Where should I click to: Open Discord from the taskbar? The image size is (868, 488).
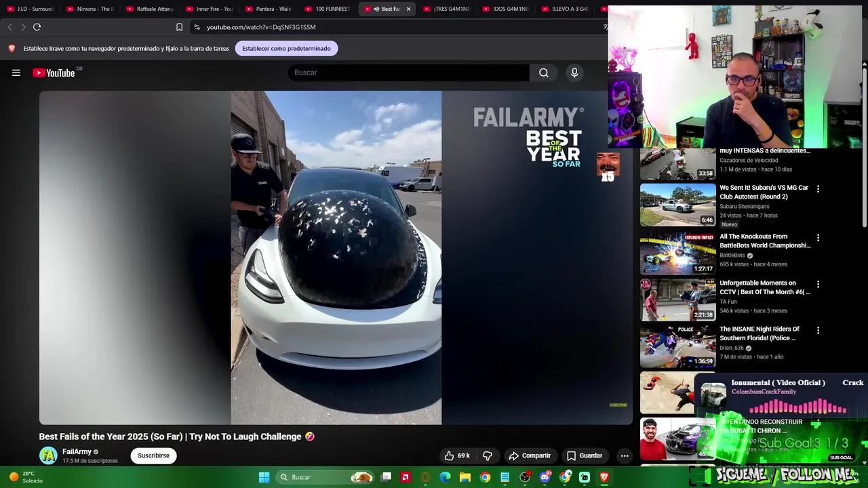pyautogui.click(x=545, y=477)
